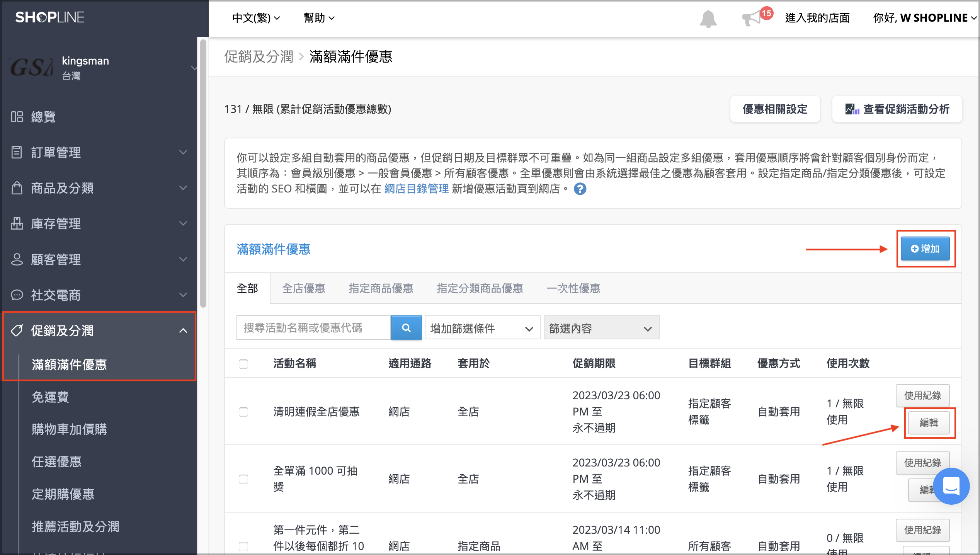Open 定期購優惠 sidebar item
The height and width of the screenshot is (555, 980).
click(x=63, y=494)
